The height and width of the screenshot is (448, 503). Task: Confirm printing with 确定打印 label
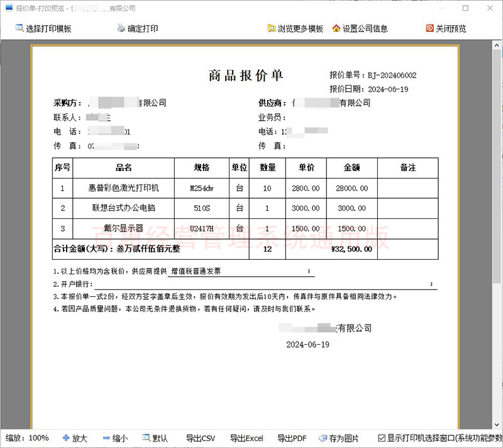[x=143, y=28]
